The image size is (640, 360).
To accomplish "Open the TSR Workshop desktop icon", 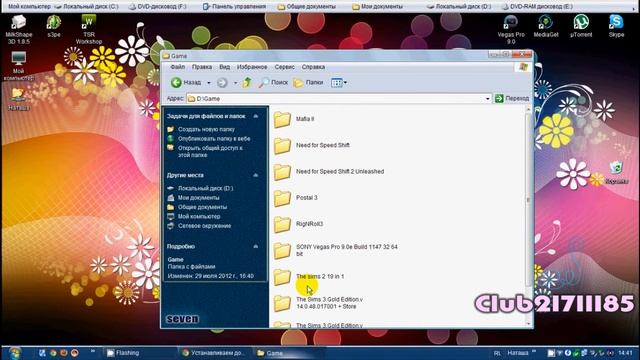I will [89, 29].
